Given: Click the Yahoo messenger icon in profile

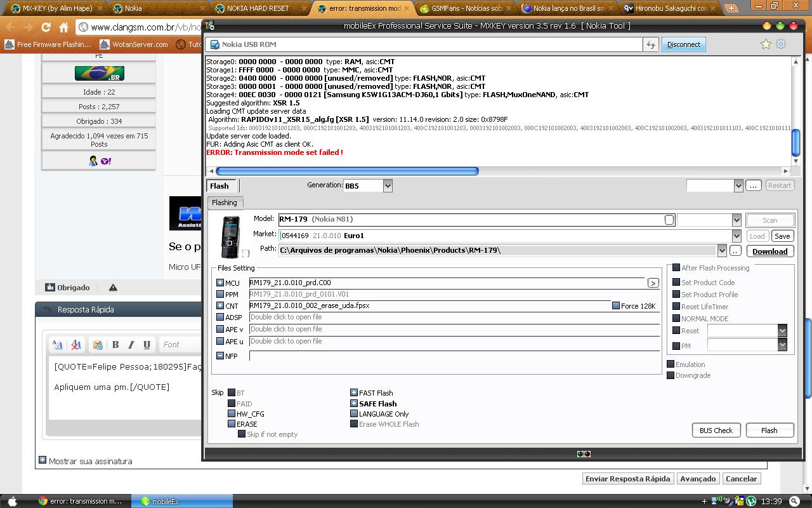Looking at the screenshot, I should (x=106, y=161).
